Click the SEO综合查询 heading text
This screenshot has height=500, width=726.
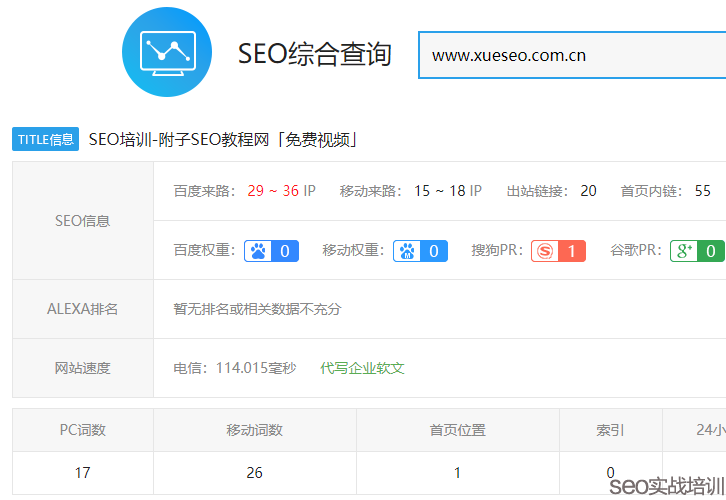pos(314,54)
